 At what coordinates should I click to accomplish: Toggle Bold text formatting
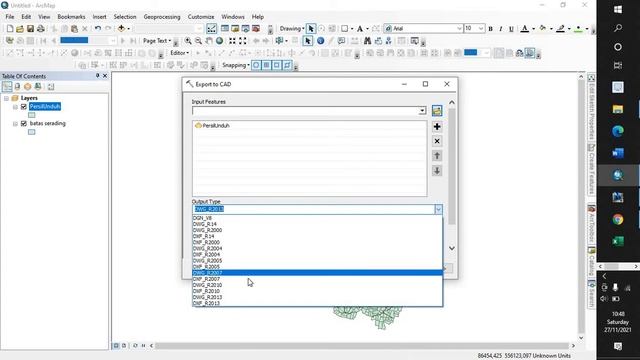[x=491, y=29]
